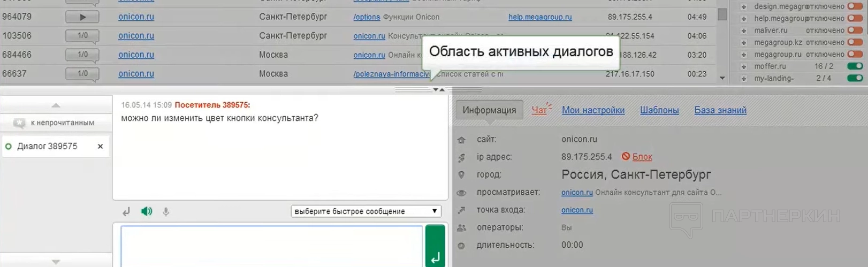Click the panel resize handle above the chat

(438, 89)
